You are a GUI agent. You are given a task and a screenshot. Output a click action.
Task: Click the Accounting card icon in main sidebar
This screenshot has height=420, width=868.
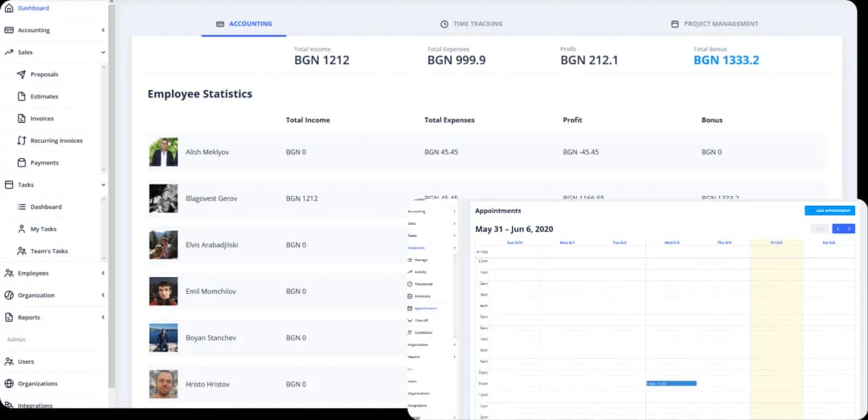(x=8, y=31)
